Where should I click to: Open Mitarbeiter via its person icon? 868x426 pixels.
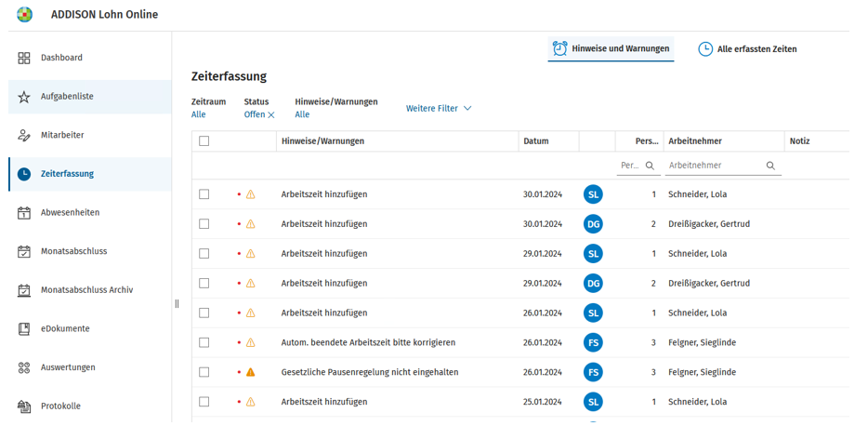pyautogui.click(x=24, y=135)
